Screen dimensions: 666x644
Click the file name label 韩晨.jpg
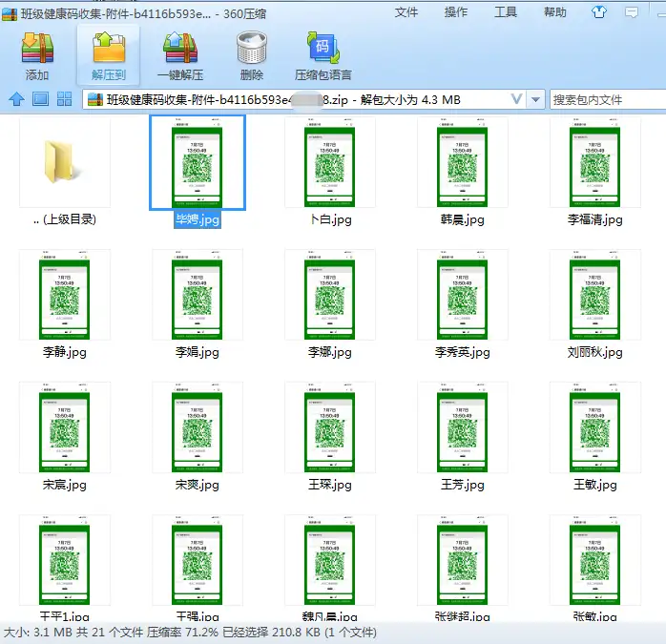[462, 219]
